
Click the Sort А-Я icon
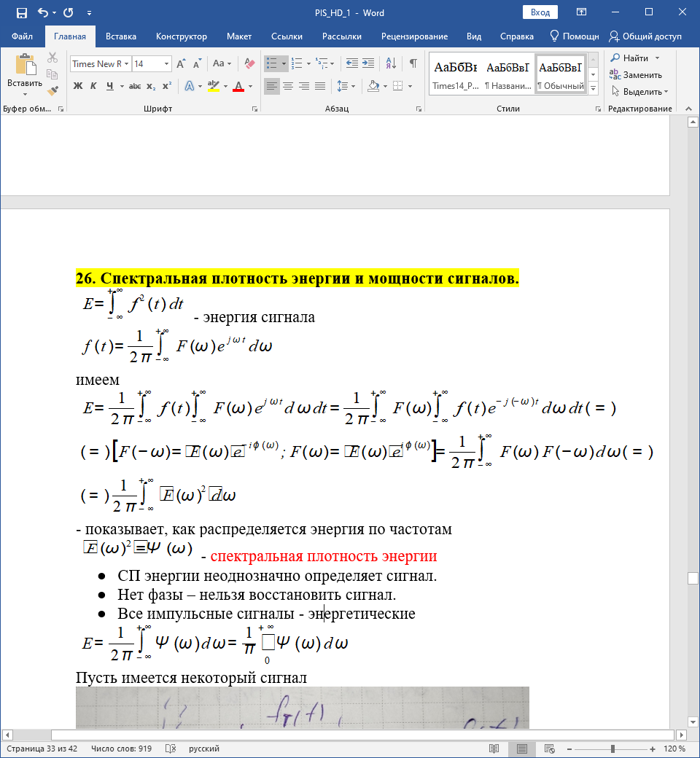tap(393, 63)
